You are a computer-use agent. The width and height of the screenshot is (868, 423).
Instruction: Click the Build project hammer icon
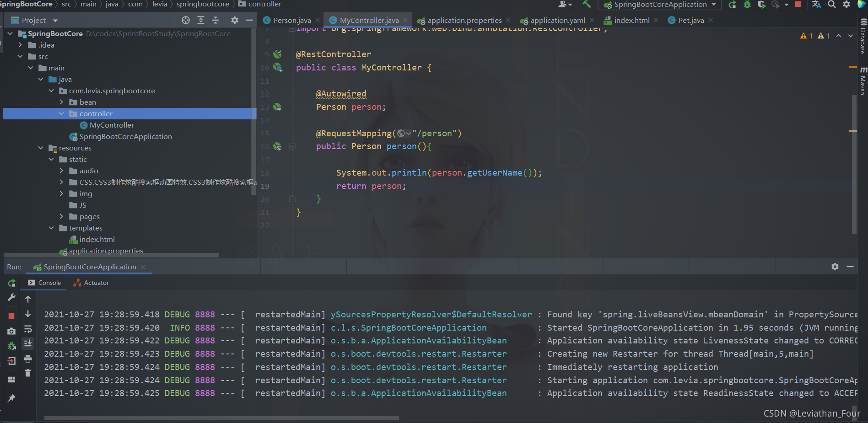[x=587, y=5]
